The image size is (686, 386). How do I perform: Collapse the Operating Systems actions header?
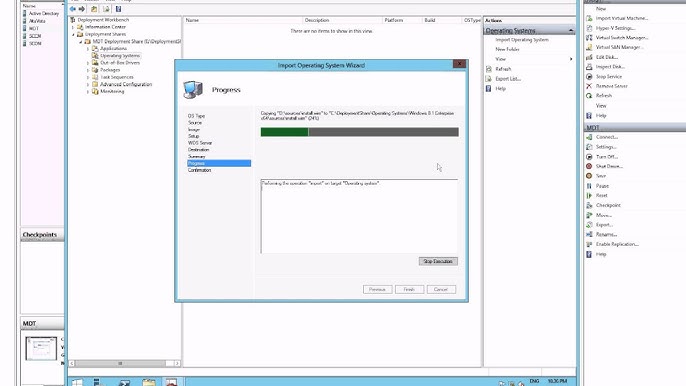coord(570,31)
